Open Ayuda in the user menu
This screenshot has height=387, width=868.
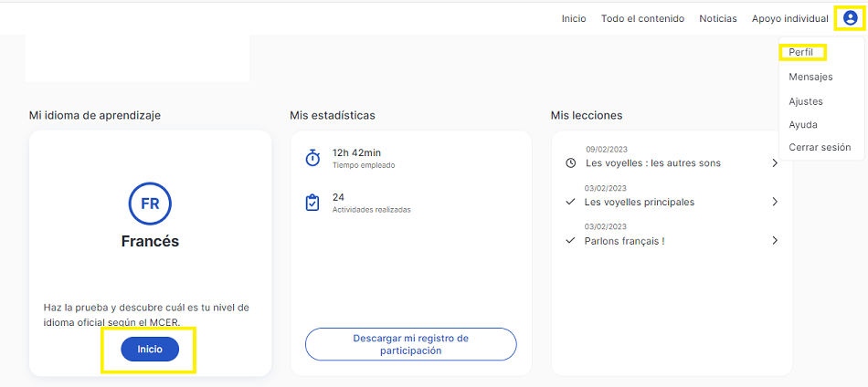click(803, 125)
